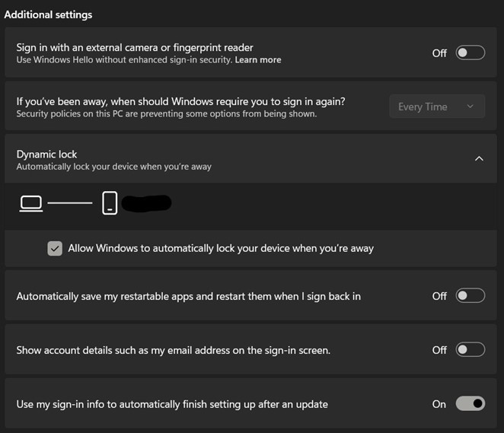Click the line connecting laptop and phone
Viewport: 504px width, 433px height.
(70, 203)
